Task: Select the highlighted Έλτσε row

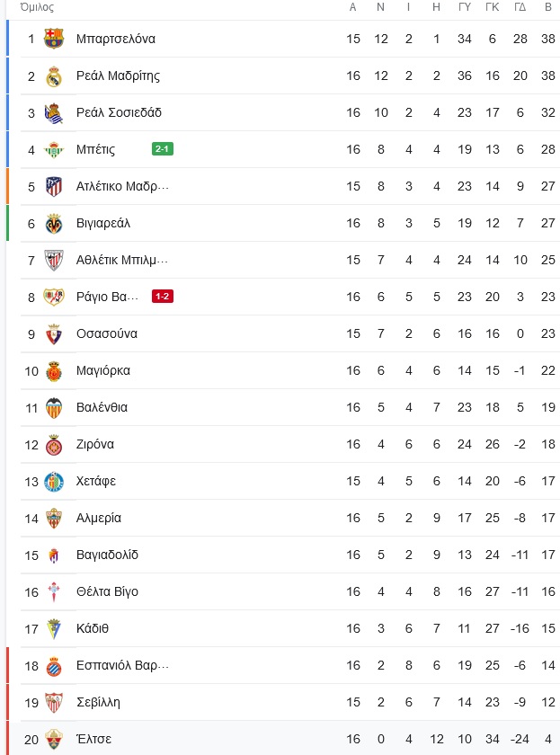Action: 284,739
